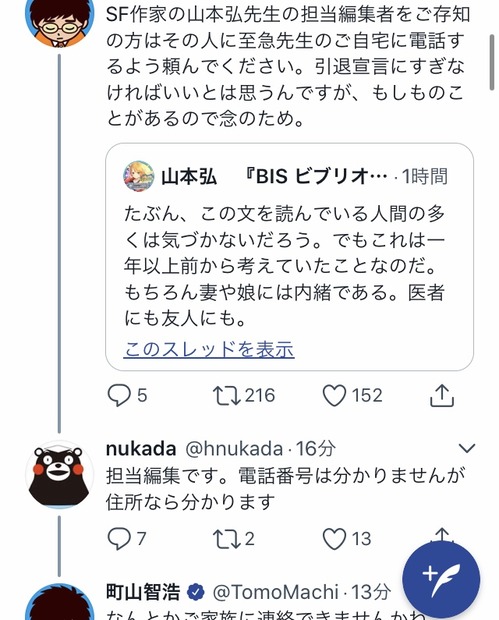This screenshot has width=499, height=620.
Task: Tap the verified badge next to 町山智浩
Action: click(196, 592)
